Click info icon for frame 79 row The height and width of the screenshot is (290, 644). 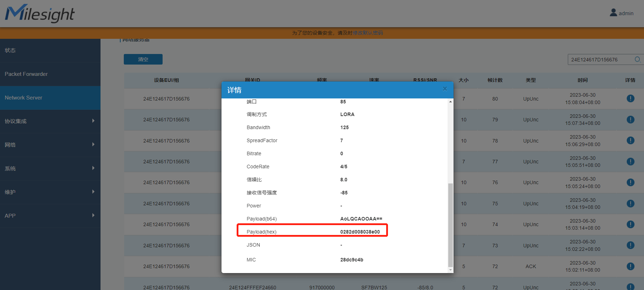630,120
